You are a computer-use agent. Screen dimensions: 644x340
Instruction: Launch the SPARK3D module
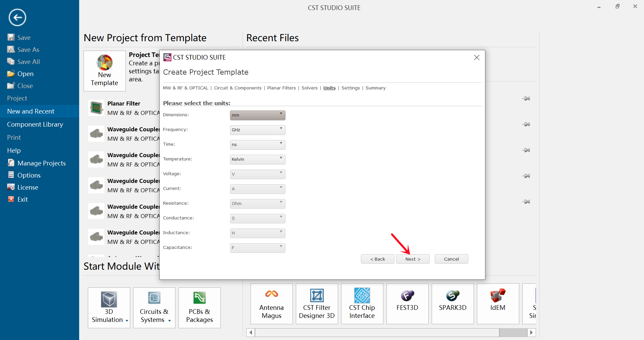(x=453, y=304)
